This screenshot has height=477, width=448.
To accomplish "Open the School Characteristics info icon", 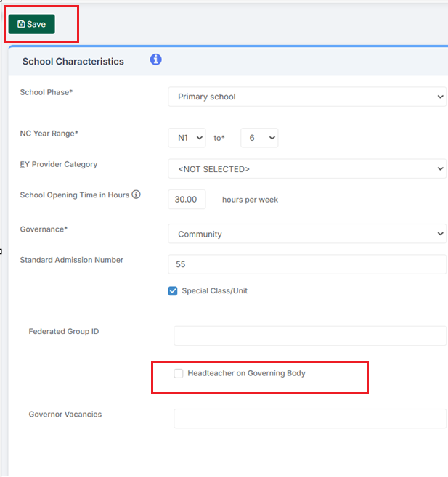I will [x=155, y=60].
